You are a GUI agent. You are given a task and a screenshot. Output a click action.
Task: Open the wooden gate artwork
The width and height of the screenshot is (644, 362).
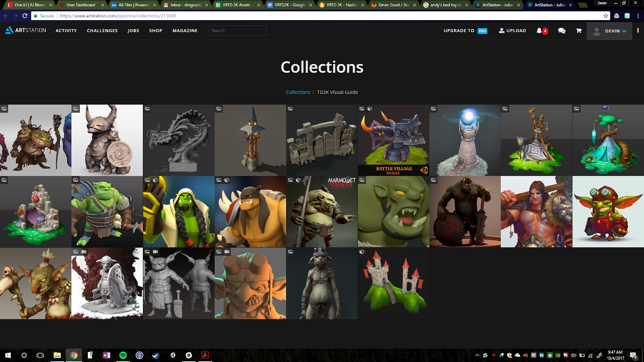tap(322, 140)
